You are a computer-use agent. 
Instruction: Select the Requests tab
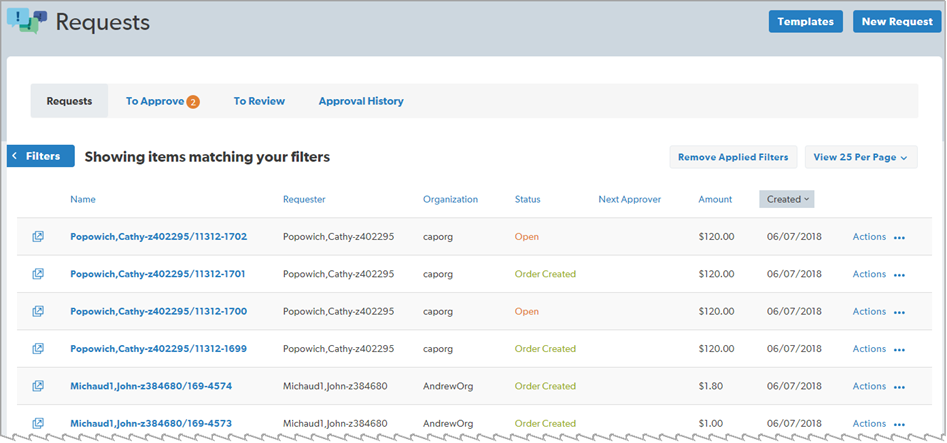pyautogui.click(x=69, y=101)
